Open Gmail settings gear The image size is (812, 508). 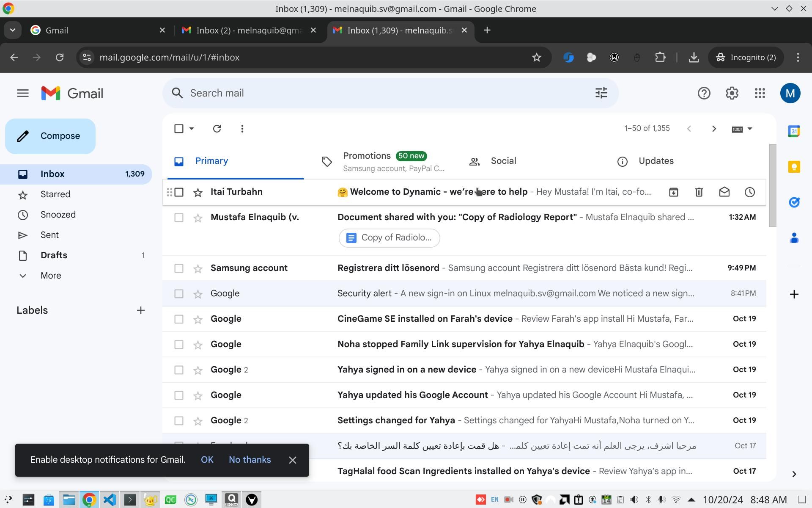point(732,93)
